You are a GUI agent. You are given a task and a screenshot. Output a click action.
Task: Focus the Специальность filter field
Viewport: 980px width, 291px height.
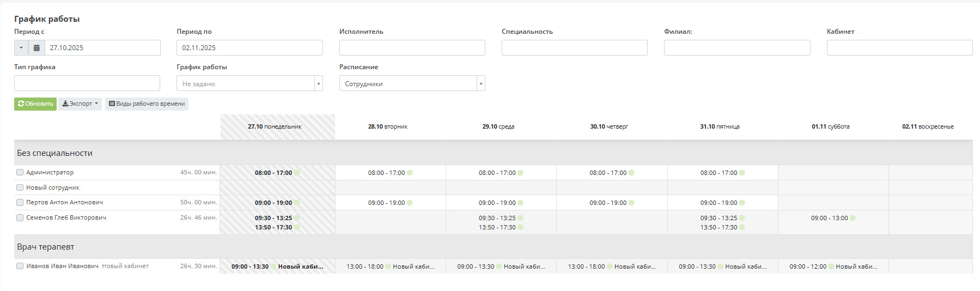pyautogui.click(x=574, y=48)
